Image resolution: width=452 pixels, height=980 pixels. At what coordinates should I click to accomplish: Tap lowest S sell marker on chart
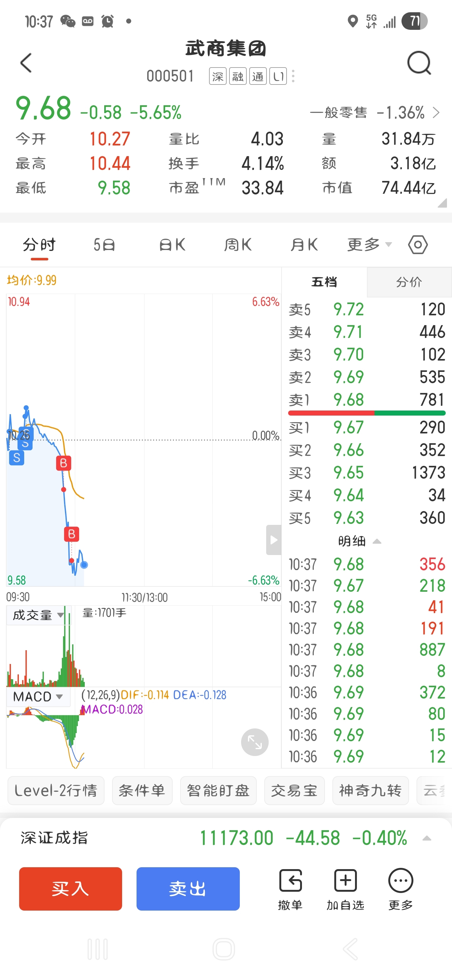point(17,458)
